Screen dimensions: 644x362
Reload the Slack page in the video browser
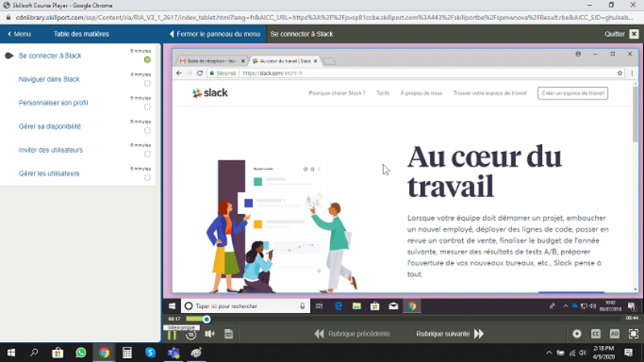200,73
